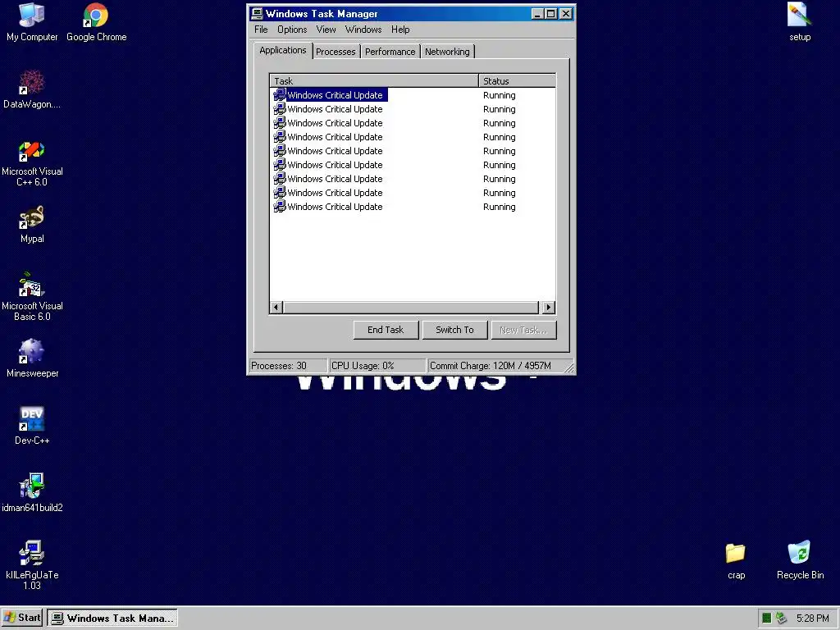Click the network connection tray icon

(781, 619)
